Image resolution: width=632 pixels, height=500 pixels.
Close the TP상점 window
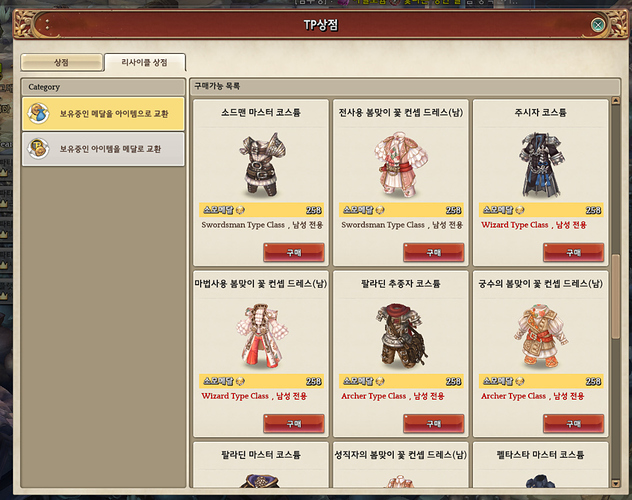[598, 25]
